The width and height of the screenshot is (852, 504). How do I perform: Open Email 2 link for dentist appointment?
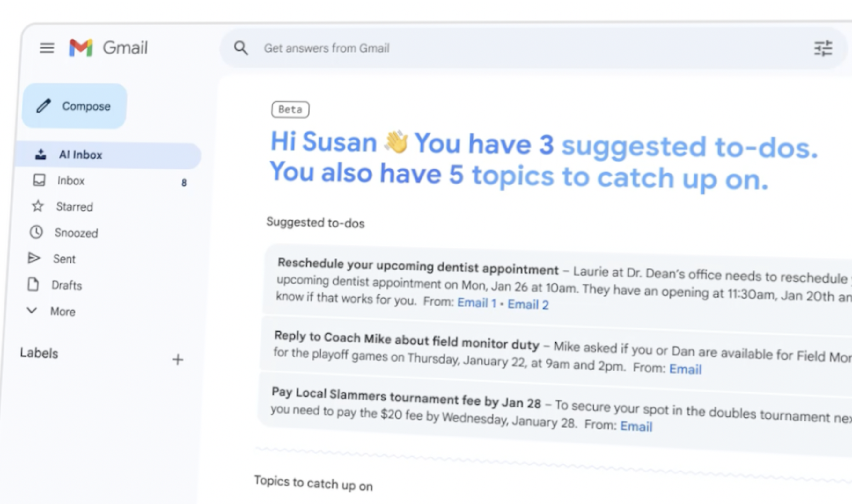[528, 304]
